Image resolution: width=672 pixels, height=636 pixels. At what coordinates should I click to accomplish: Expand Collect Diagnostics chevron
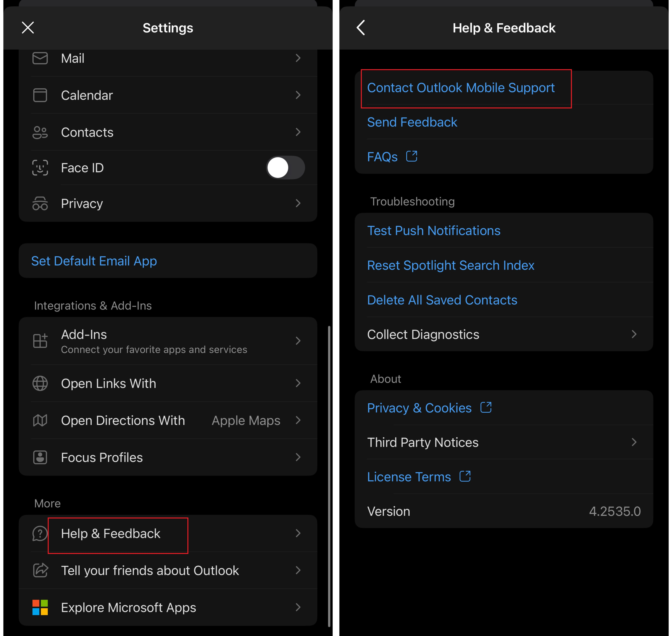[634, 334]
